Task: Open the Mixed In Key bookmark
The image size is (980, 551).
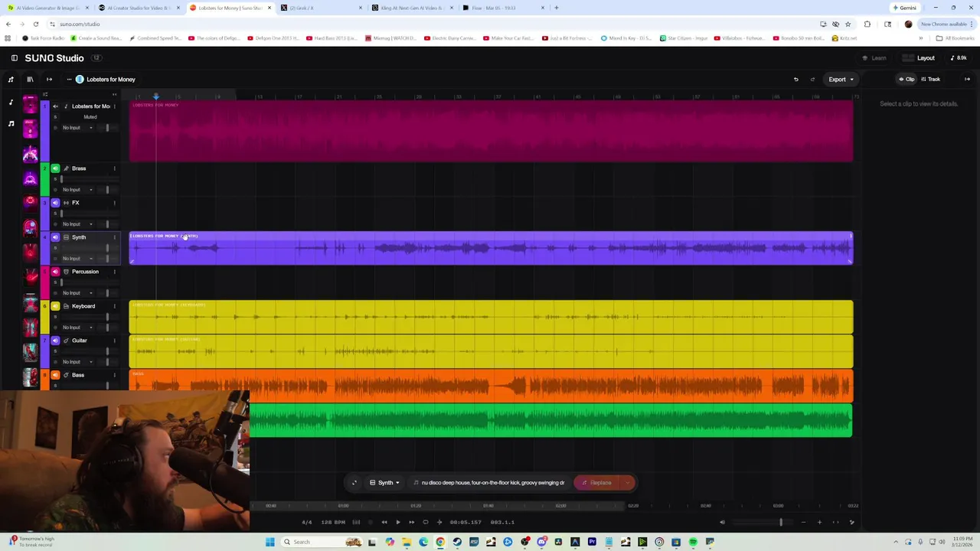Action: (x=627, y=38)
